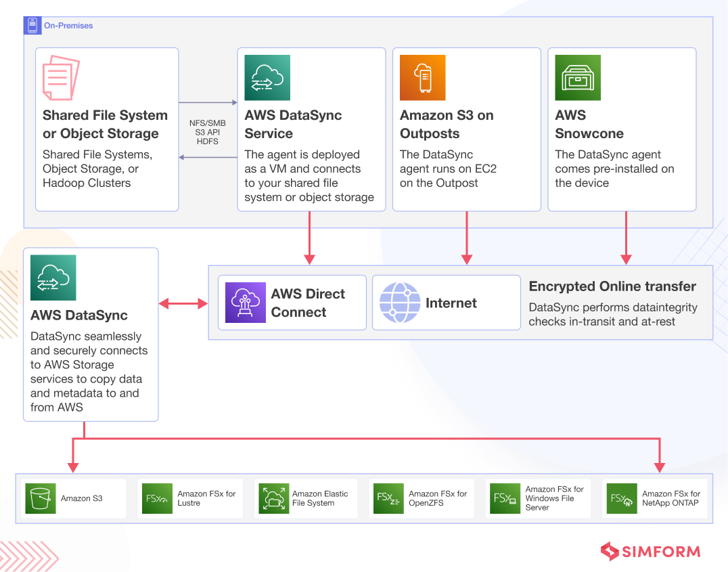The height and width of the screenshot is (572, 728).
Task: Click the Amazon FSx for Windows File Server label
Action: point(554,499)
